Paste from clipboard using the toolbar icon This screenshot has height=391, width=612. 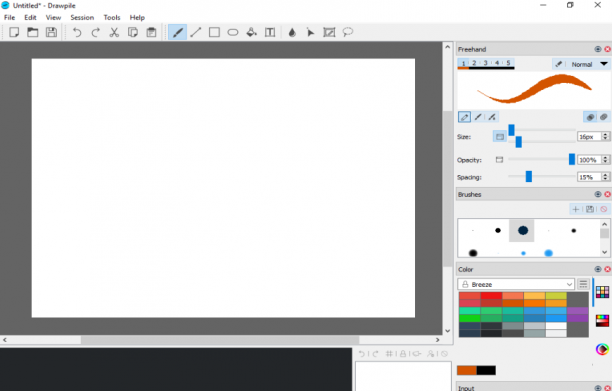click(x=151, y=32)
